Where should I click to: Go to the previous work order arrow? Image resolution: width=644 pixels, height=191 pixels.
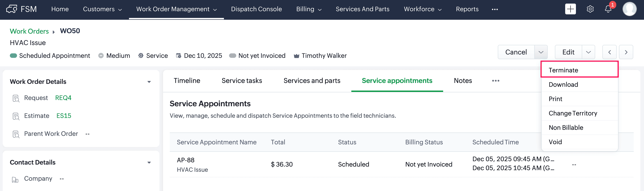pos(609,52)
